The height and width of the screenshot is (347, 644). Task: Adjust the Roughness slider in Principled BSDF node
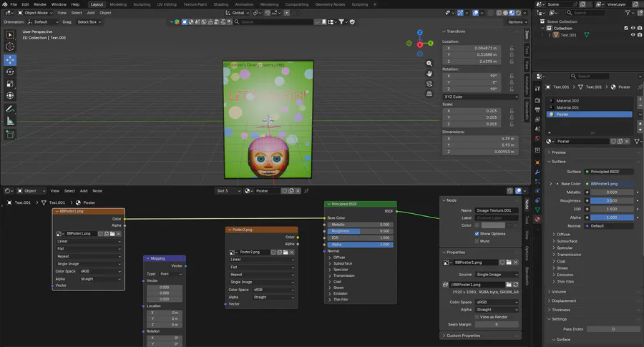point(360,231)
